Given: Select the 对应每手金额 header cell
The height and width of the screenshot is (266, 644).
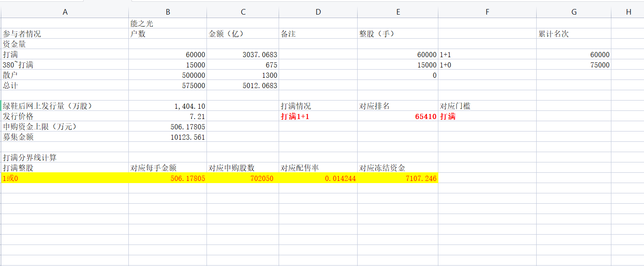Looking at the screenshot, I should click(168, 168).
